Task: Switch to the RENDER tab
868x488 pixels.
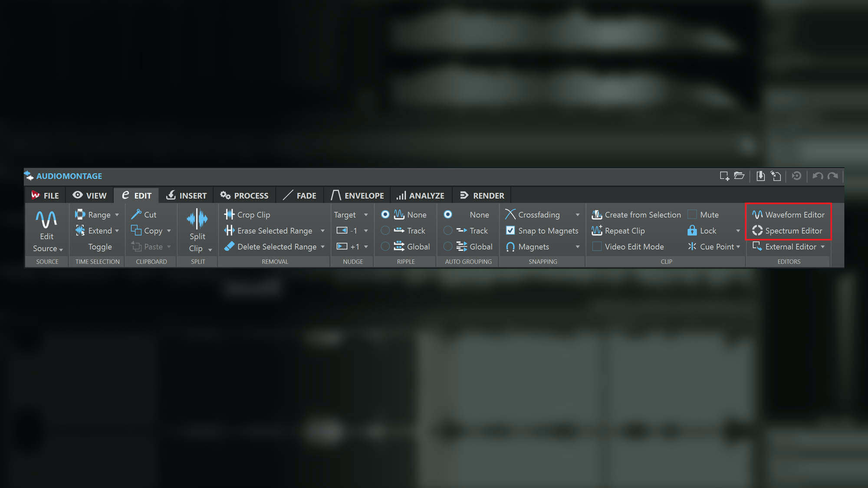Action: [x=482, y=195]
